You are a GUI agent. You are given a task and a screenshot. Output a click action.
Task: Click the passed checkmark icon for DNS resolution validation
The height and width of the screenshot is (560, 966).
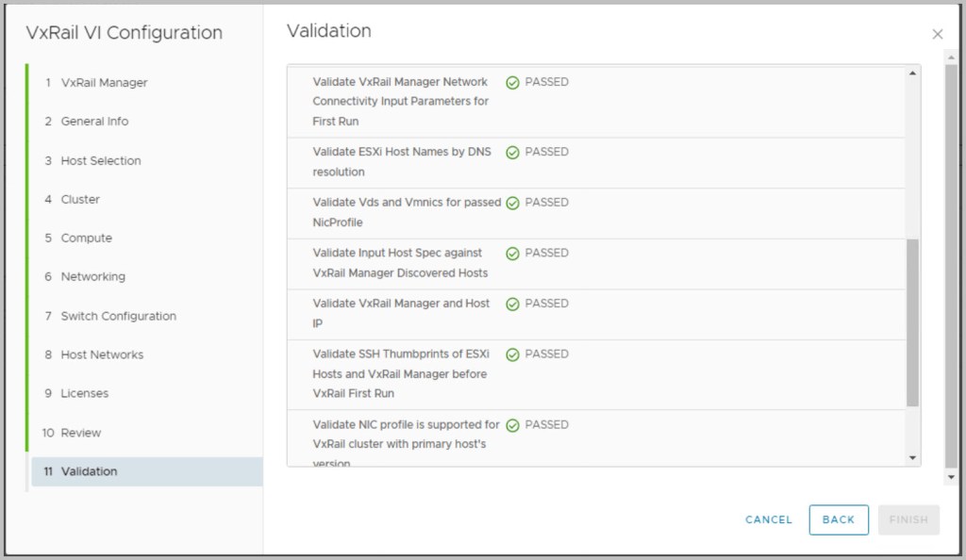tap(512, 153)
